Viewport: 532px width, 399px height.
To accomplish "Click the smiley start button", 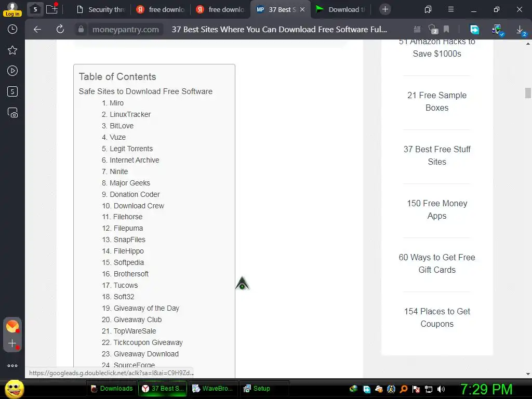I will (x=14, y=389).
